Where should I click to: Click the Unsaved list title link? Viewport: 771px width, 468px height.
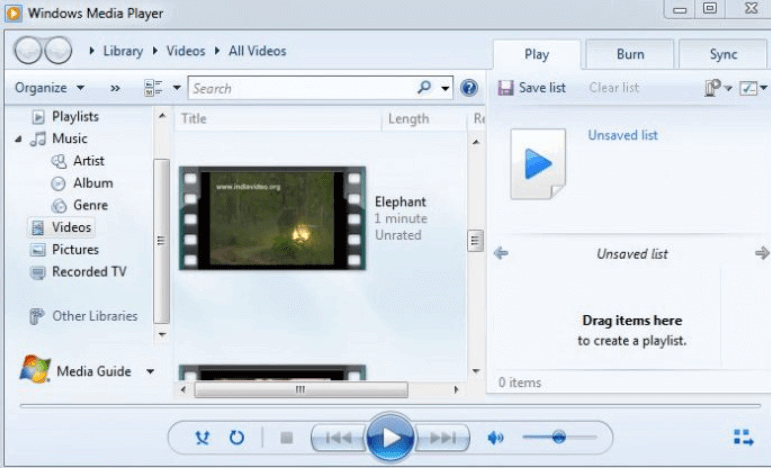pos(623,135)
